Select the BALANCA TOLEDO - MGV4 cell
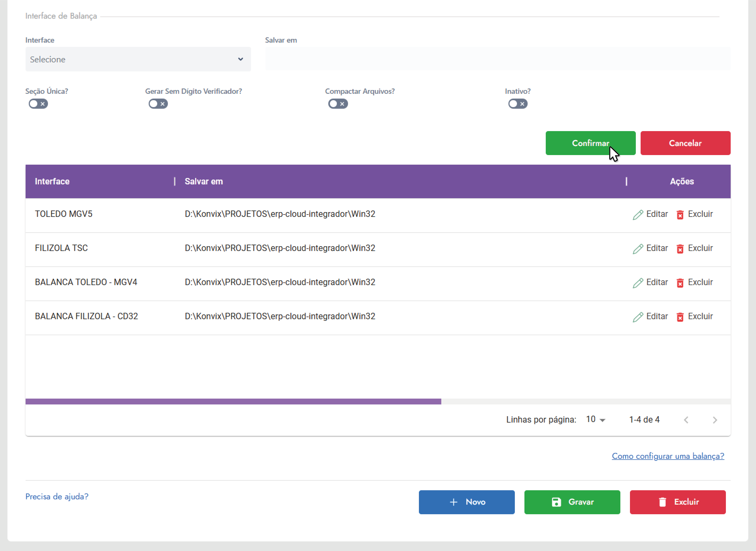Screen dimensions: 756x551 (86, 282)
